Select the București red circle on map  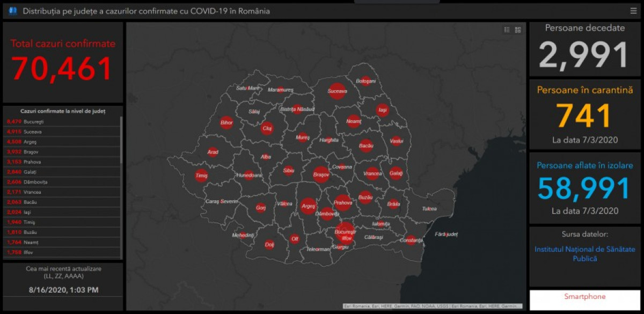[x=345, y=232]
